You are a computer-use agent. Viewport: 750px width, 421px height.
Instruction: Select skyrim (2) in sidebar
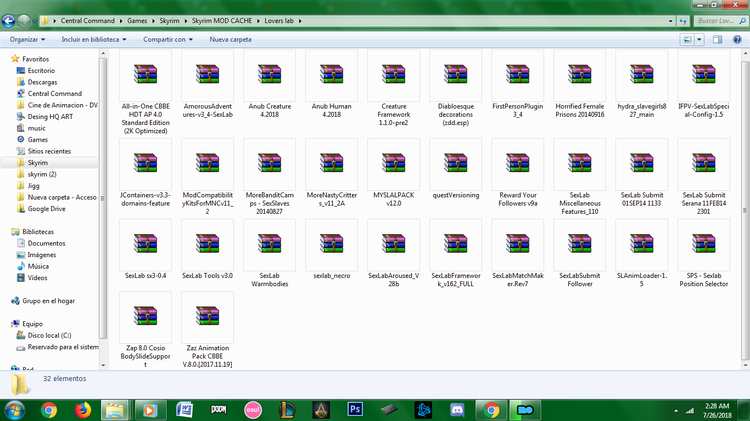click(x=42, y=174)
